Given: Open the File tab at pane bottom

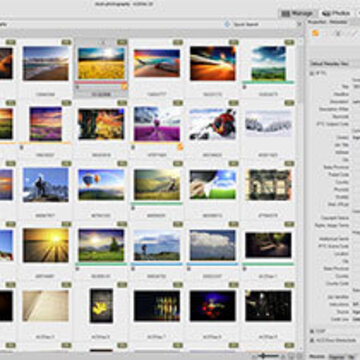Looking at the screenshot, I should [x=352, y=356].
